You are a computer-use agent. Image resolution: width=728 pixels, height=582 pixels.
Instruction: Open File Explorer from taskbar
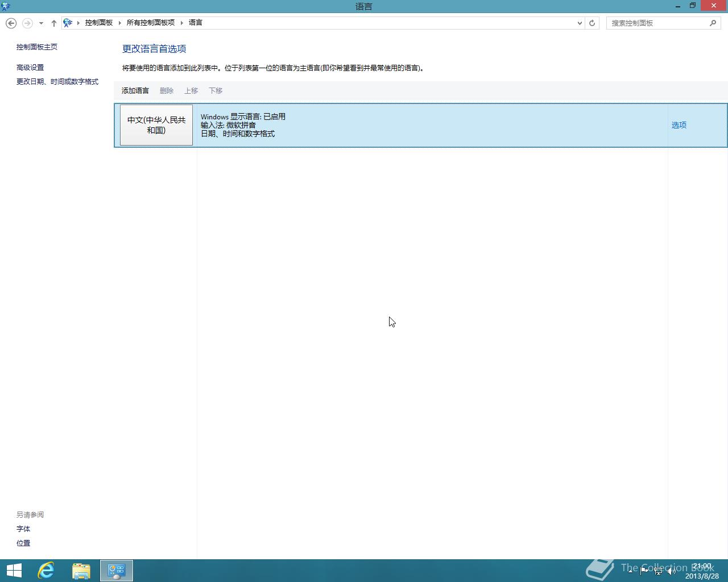tap(81, 571)
